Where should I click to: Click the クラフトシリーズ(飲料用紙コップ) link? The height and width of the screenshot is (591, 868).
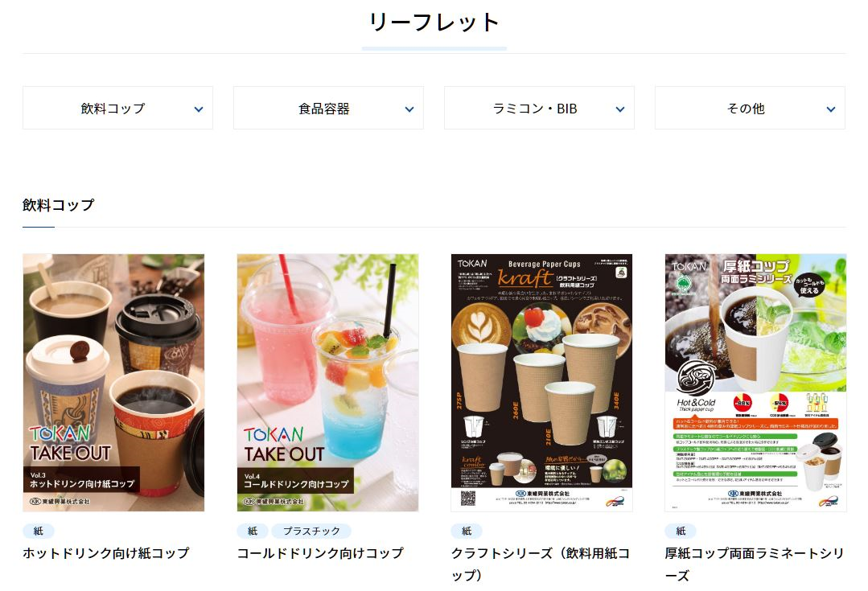coord(541,564)
